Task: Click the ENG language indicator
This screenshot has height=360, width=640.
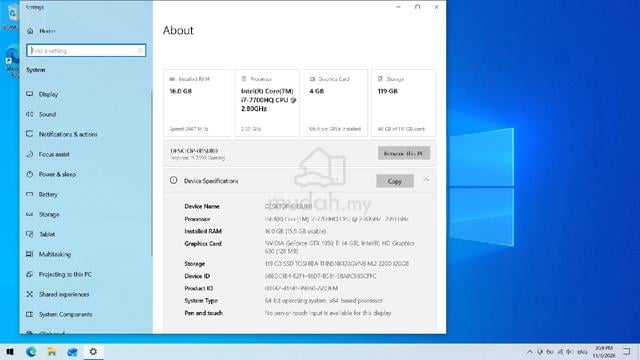Action: click(x=582, y=352)
